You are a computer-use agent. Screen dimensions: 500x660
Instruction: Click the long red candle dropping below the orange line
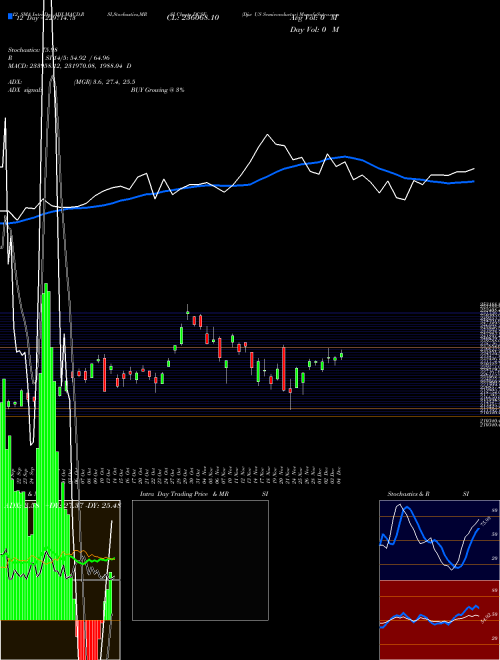tap(284, 369)
